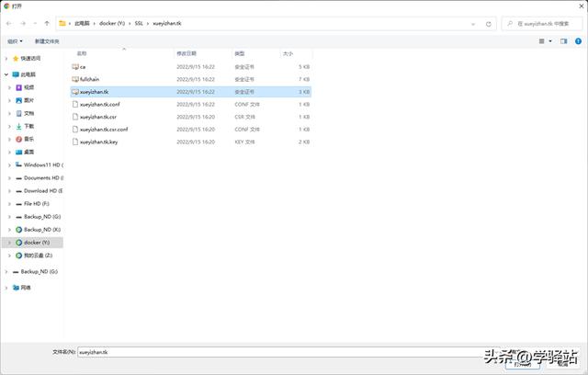Jump to docker (Y:) in breadcrumb path
Screen dimensions: 588x375
[112, 23]
